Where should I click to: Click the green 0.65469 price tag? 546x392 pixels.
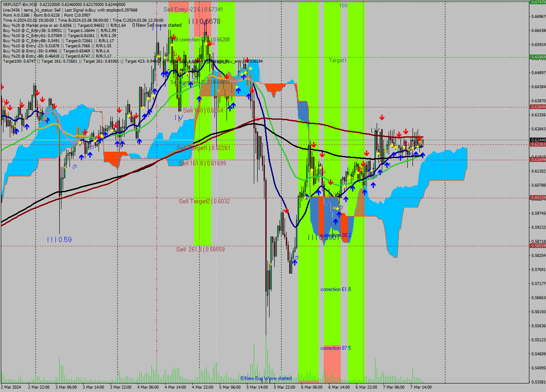(x=537, y=57)
